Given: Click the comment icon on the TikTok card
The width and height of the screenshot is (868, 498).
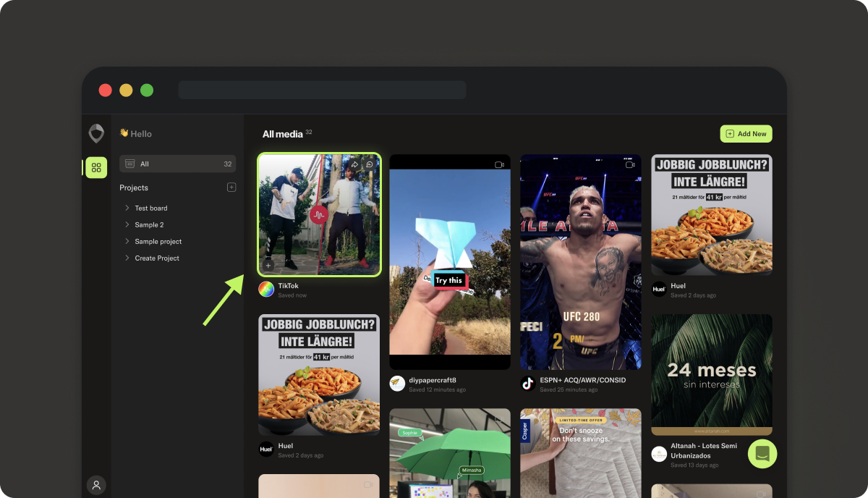Looking at the screenshot, I should pyautogui.click(x=369, y=165).
